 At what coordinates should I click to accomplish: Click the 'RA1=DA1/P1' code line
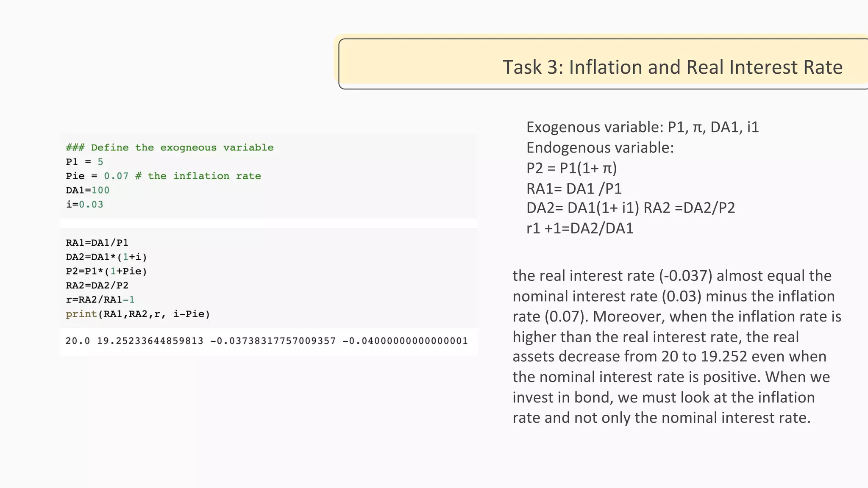point(97,243)
